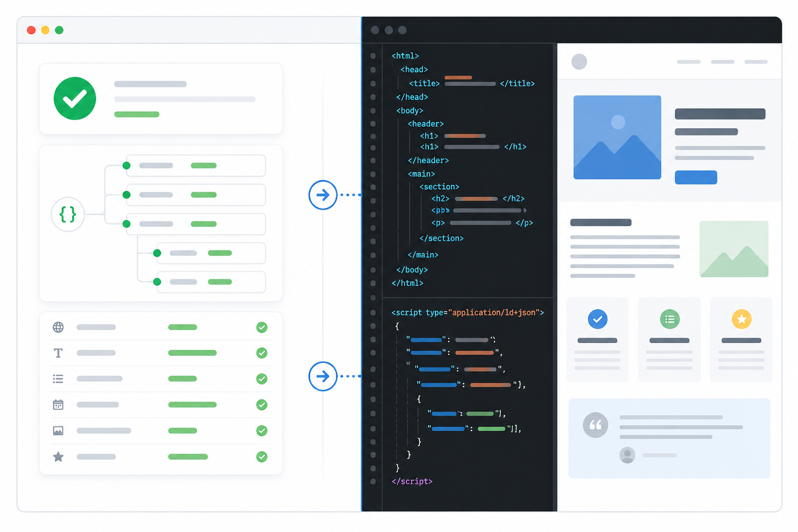Click the green list badge in the preview

click(670, 319)
